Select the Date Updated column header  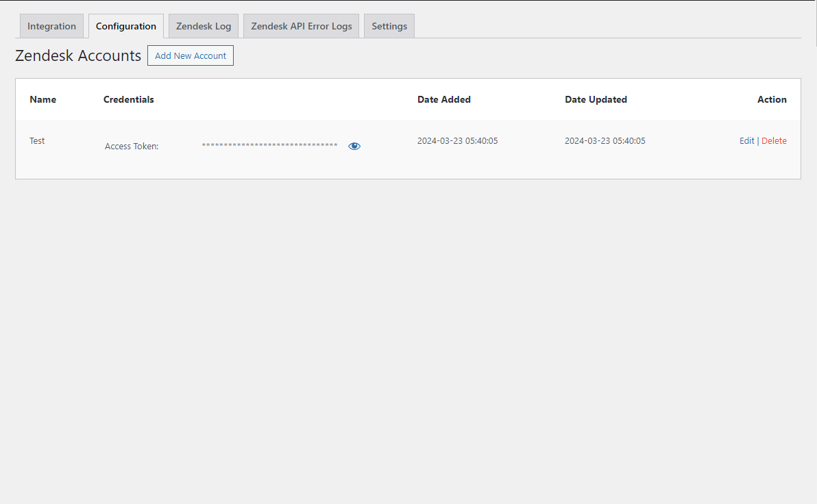(x=596, y=99)
